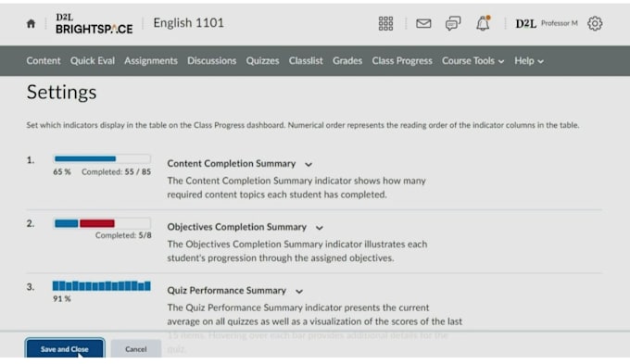Click the D2L Brightspace logo
The image size is (630, 364).
tap(94, 24)
